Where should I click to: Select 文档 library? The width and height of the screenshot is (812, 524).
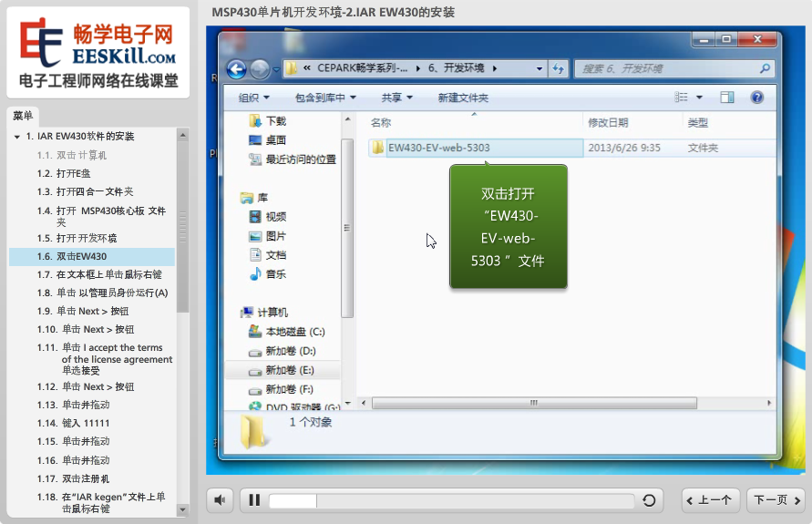click(x=268, y=255)
